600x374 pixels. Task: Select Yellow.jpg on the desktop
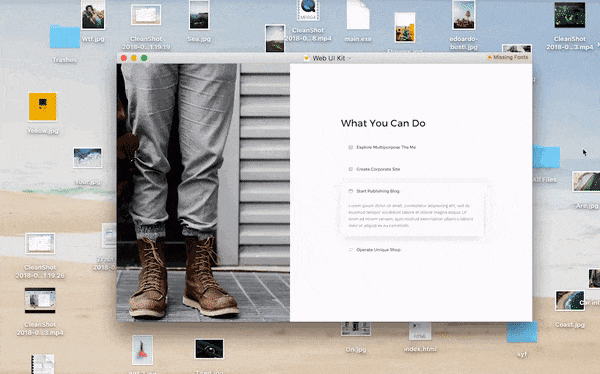pos(43,113)
